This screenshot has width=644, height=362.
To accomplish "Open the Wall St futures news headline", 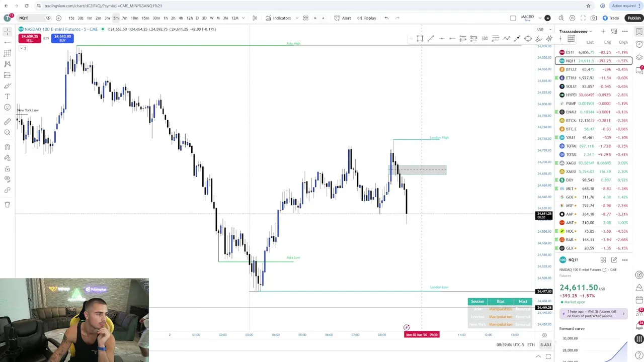I will pyautogui.click(x=594, y=314).
